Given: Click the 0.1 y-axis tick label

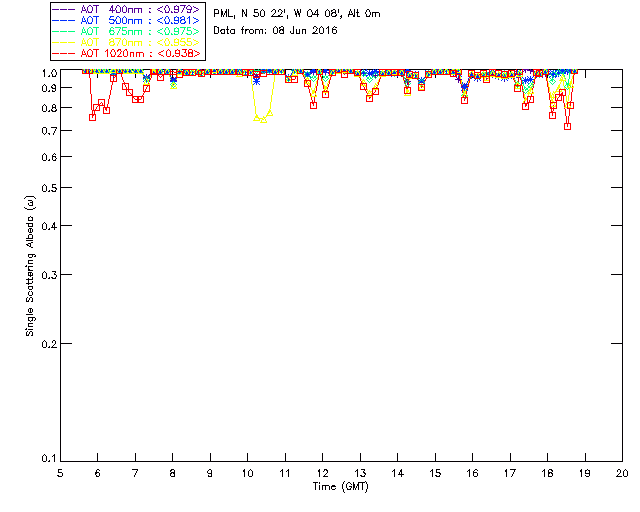Looking at the screenshot, I should point(49,459).
